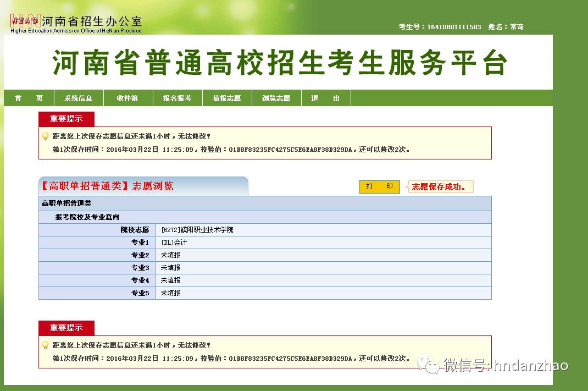This screenshot has height=391, width=588.
Task: Click the 志愿保存成功 success message
Action: point(439,187)
